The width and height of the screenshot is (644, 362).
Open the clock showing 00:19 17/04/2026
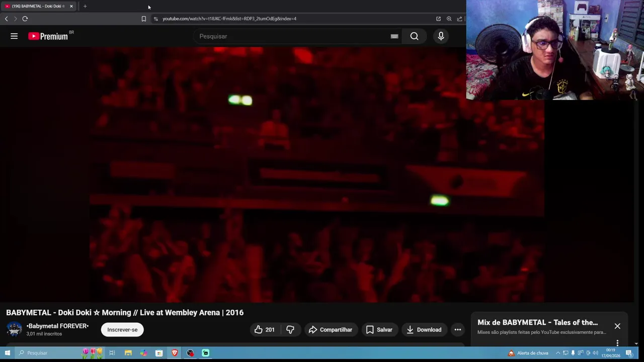[x=611, y=353]
